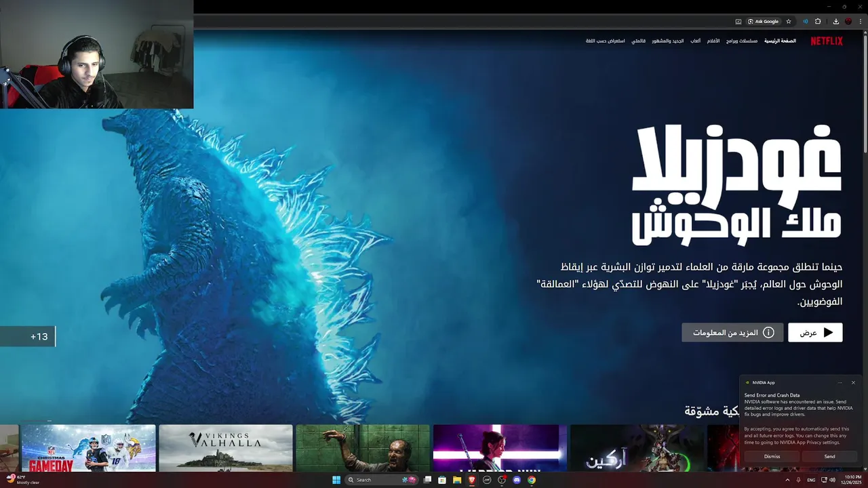This screenshot has width=868, height=488.
Task: Open Microsoft Store from the taskbar
Action: point(442,480)
